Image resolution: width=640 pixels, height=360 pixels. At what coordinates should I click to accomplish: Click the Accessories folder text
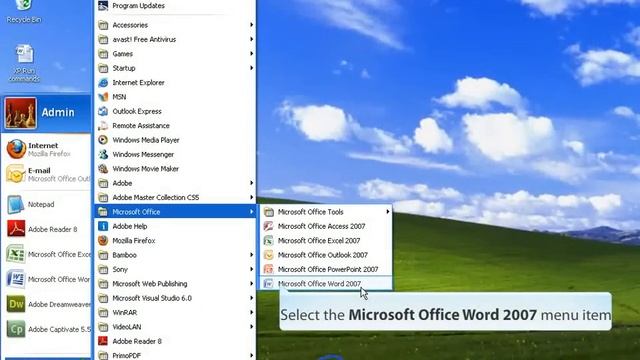[x=130, y=25]
